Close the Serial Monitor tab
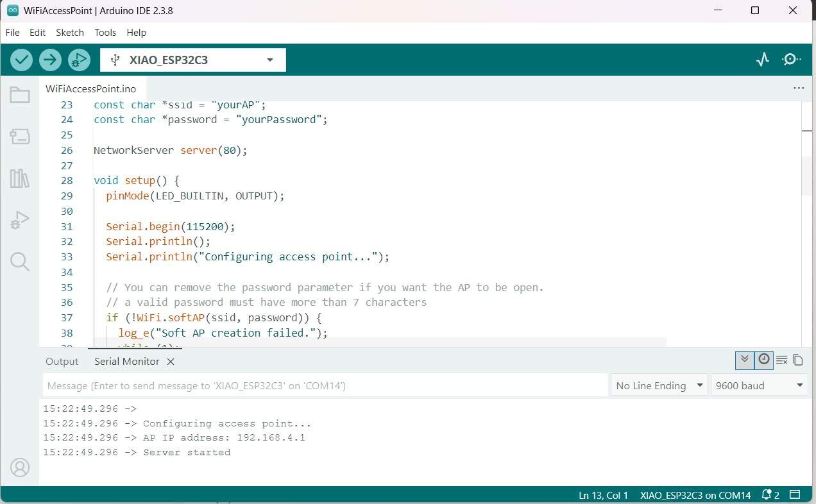Viewport: 816px width, 504px height. pos(171,362)
